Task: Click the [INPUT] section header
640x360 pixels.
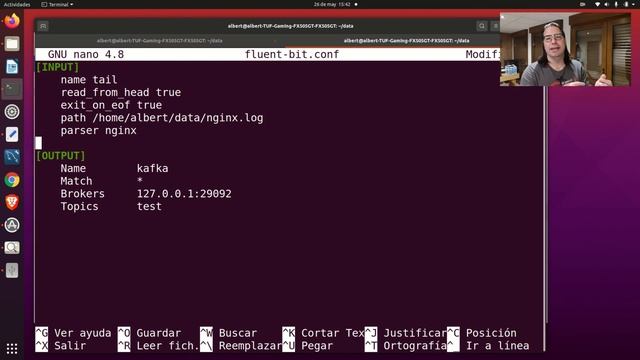Action: click(58, 67)
